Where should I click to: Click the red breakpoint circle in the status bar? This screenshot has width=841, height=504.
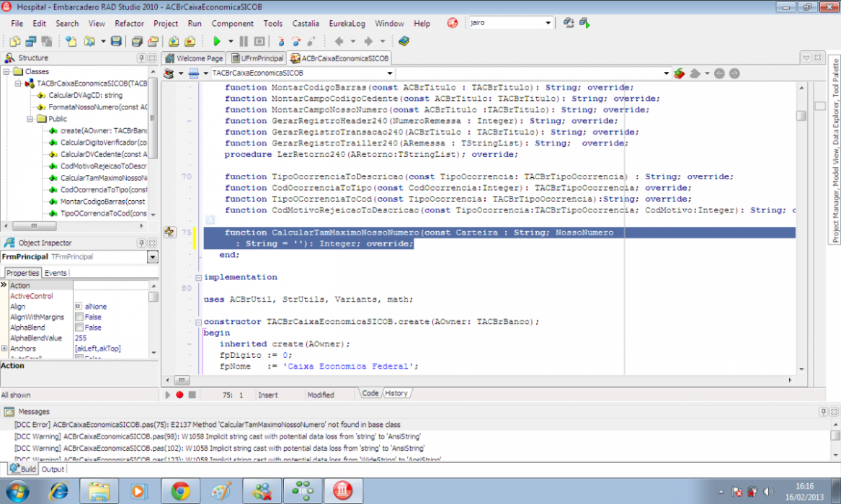tap(179, 395)
